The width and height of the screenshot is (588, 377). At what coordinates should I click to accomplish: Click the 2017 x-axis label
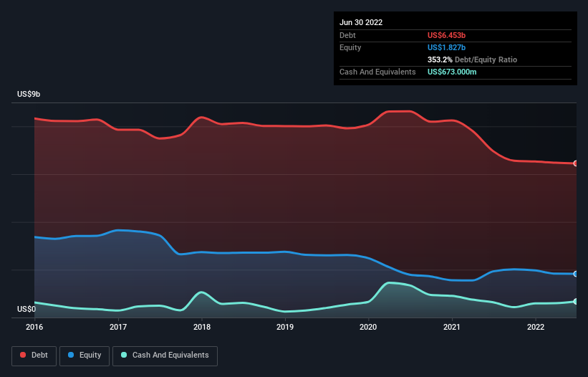(x=118, y=327)
